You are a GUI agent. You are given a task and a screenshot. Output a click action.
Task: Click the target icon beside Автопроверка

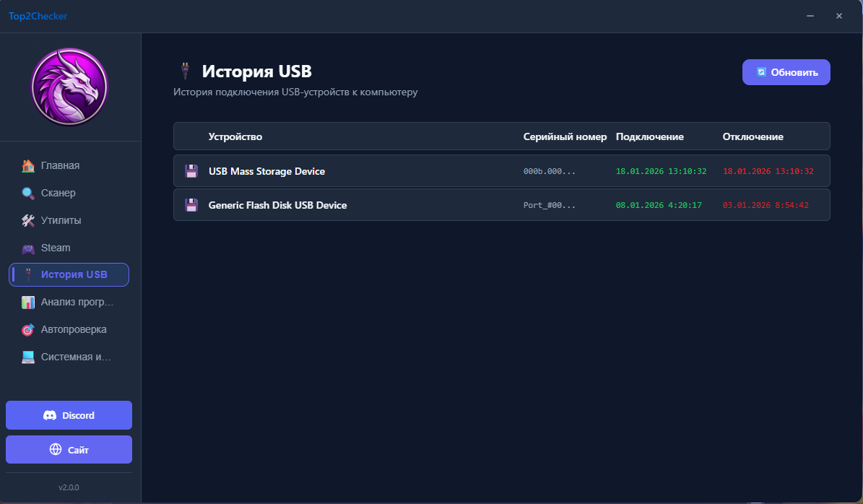pyautogui.click(x=28, y=330)
